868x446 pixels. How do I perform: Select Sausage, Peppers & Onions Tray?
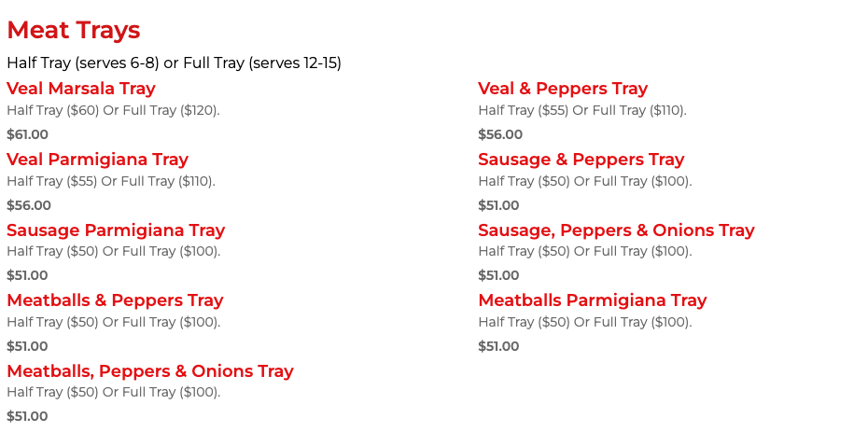tap(616, 230)
